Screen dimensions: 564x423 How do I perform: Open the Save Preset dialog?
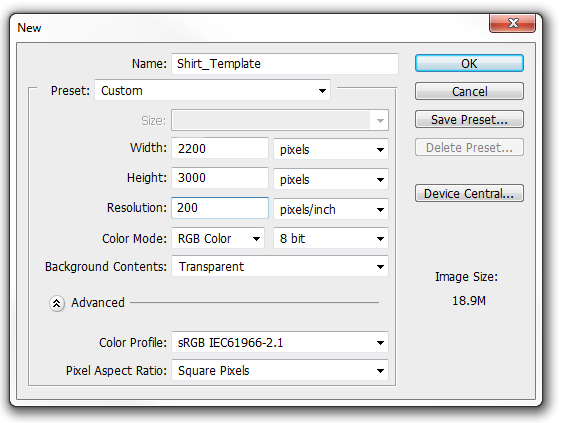click(x=469, y=119)
